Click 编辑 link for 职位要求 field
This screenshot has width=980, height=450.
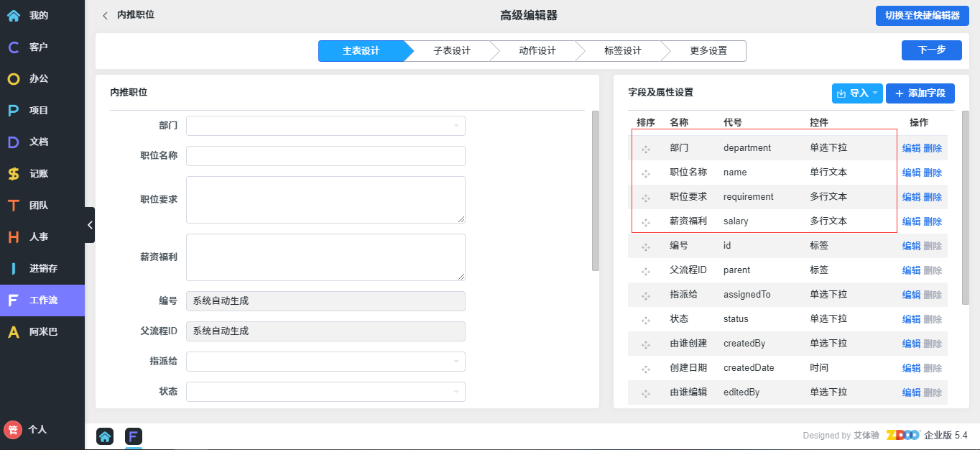pyautogui.click(x=911, y=197)
